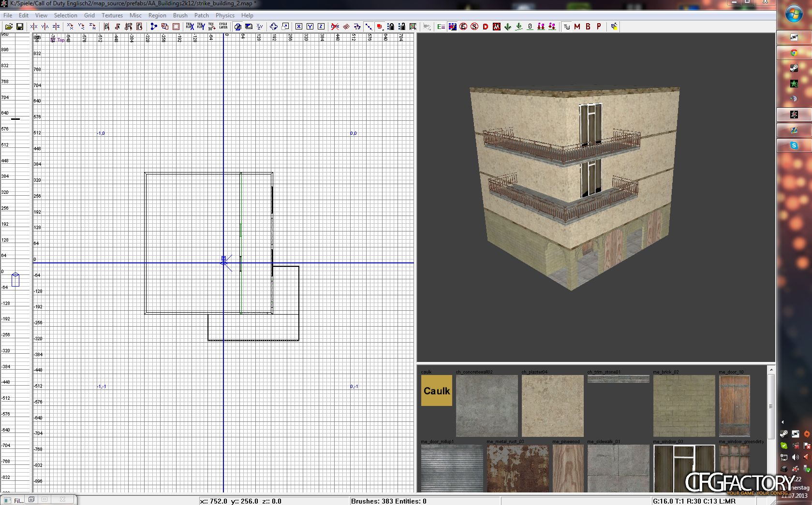Save the map with the floppy icon

20,27
